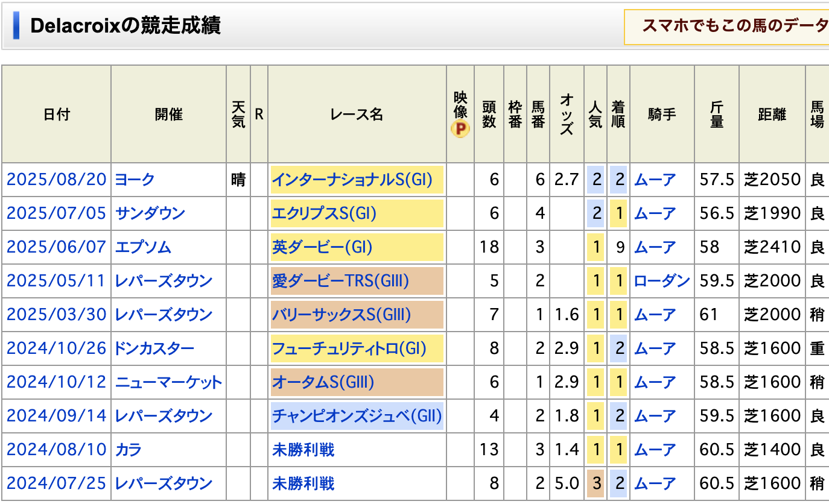This screenshot has height=504, width=829.
Task: Select track condition 重 cell
Action: pyautogui.click(x=818, y=348)
